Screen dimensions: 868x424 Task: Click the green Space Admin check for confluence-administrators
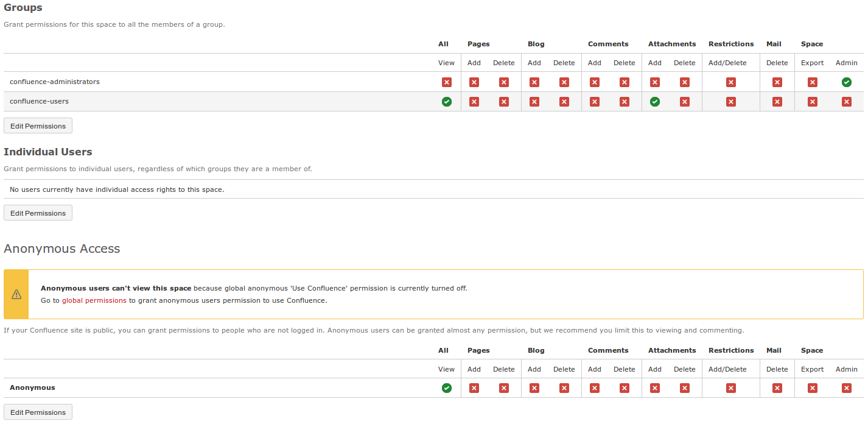pyautogui.click(x=846, y=82)
